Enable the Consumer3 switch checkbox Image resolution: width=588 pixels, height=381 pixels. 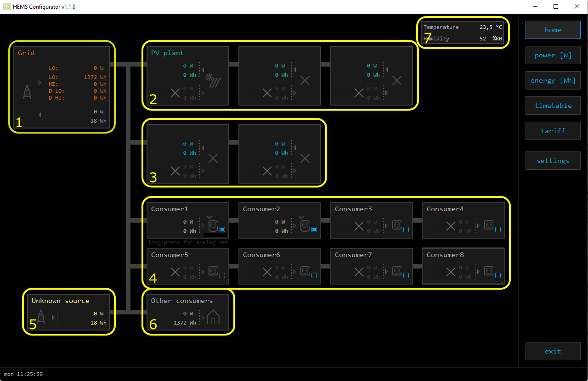click(x=406, y=229)
